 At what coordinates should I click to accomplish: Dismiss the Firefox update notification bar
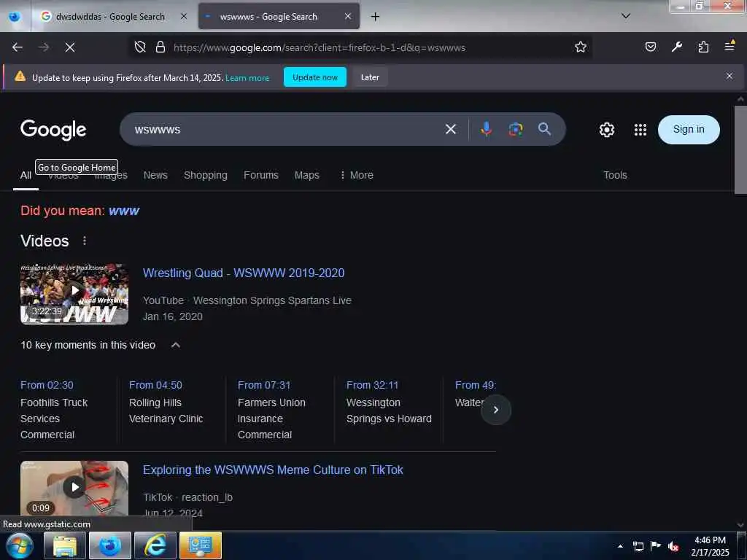[x=729, y=76]
